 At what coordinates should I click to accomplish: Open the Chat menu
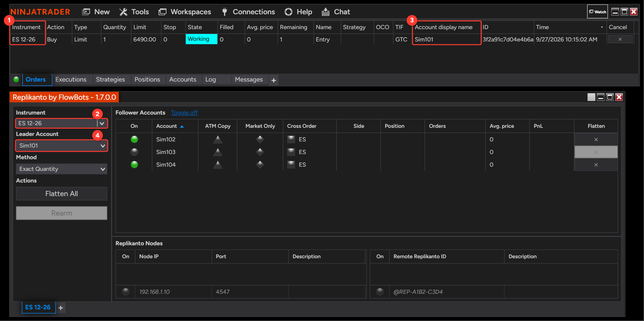click(336, 12)
